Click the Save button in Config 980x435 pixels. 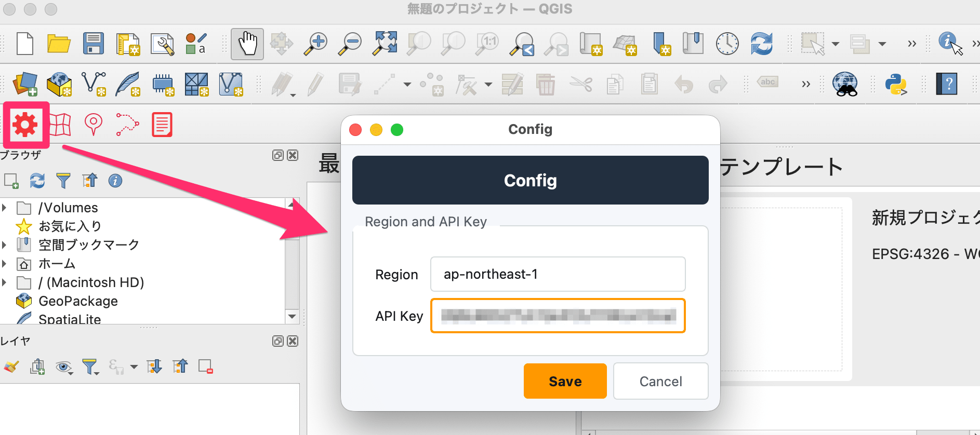click(x=565, y=381)
